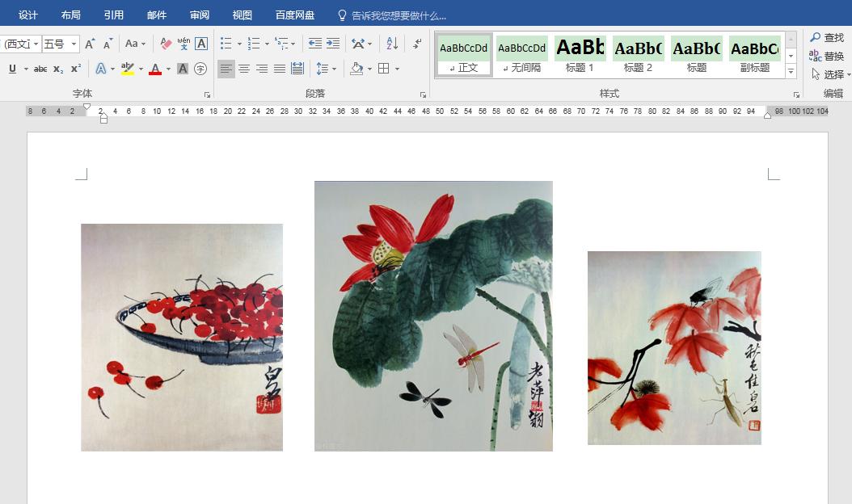Apply the 标题 1 style

tap(580, 55)
